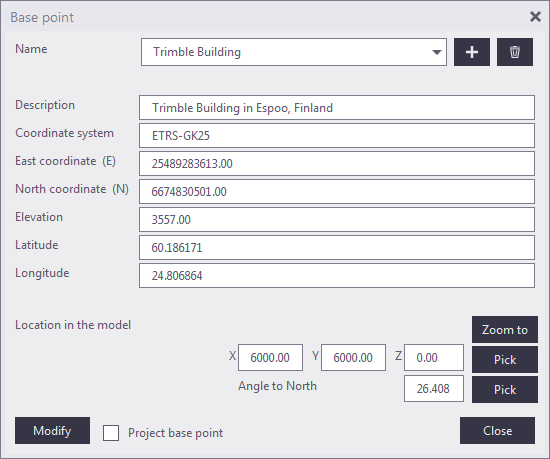The width and height of the screenshot is (550, 459).
Task: Edit the Coordinate system field
Action: [337, 135]
